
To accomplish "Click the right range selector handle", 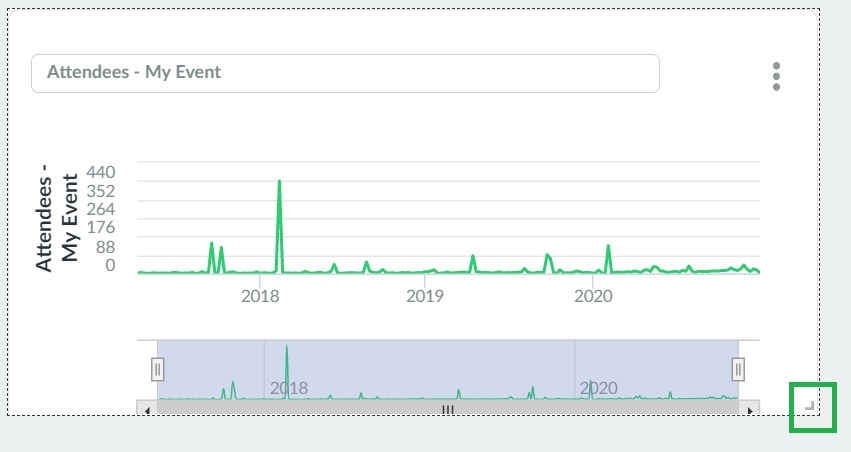I will point(738,370).
